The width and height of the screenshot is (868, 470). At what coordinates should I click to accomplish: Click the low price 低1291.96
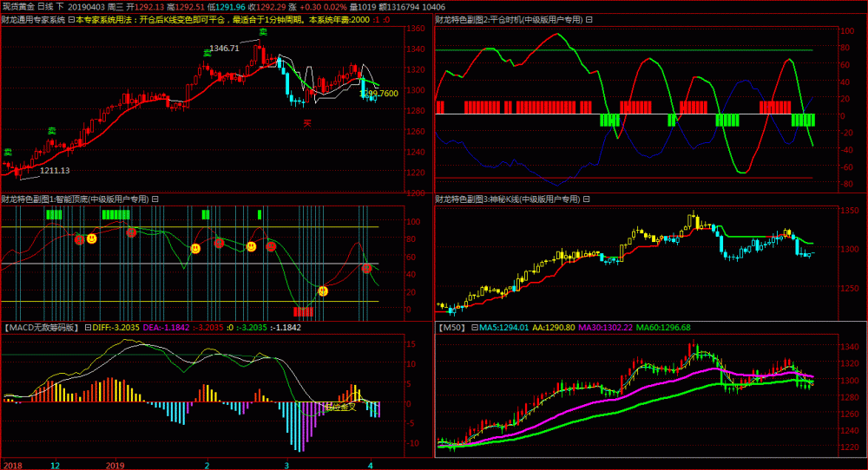point(227,7)
